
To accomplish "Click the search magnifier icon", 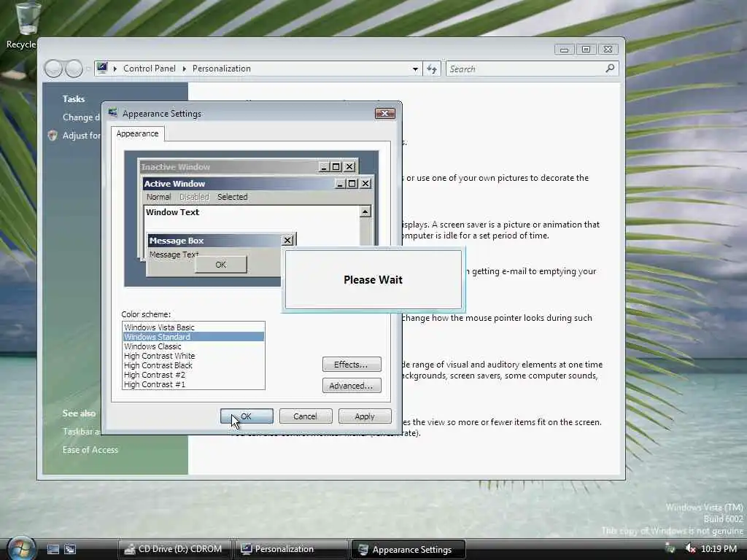I will (x=610, y=69).
